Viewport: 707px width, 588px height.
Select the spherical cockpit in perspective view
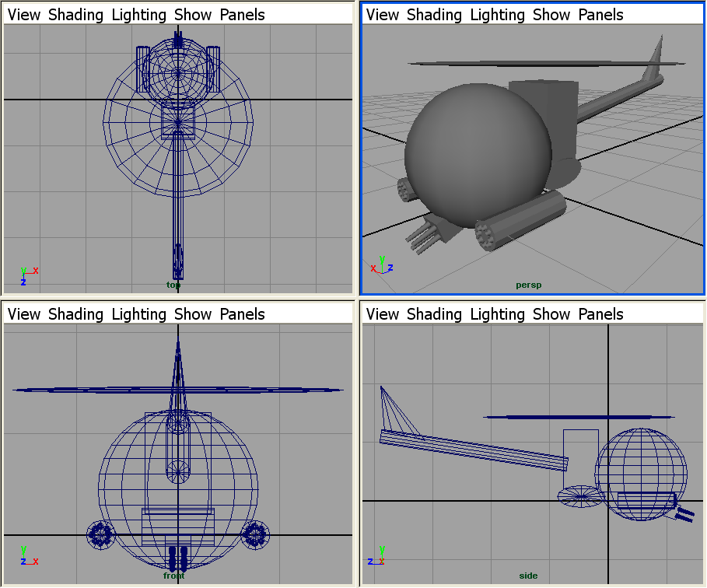476,149
